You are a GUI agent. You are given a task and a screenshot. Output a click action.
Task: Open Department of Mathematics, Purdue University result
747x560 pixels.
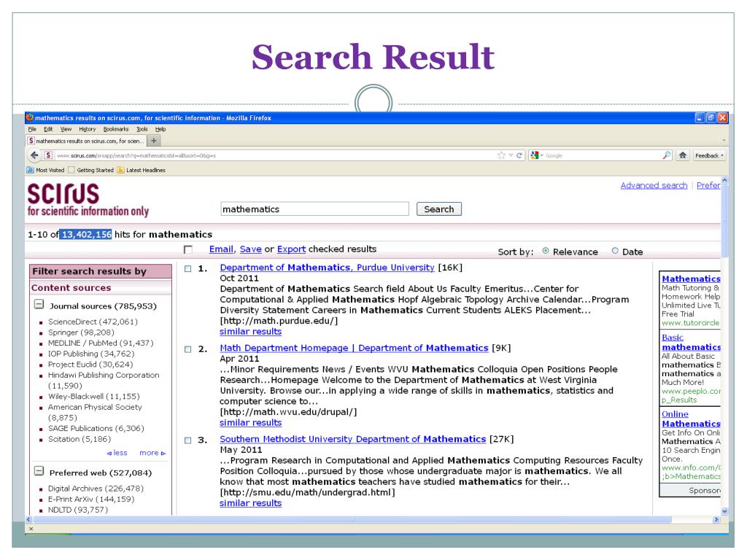coord(327,268)
